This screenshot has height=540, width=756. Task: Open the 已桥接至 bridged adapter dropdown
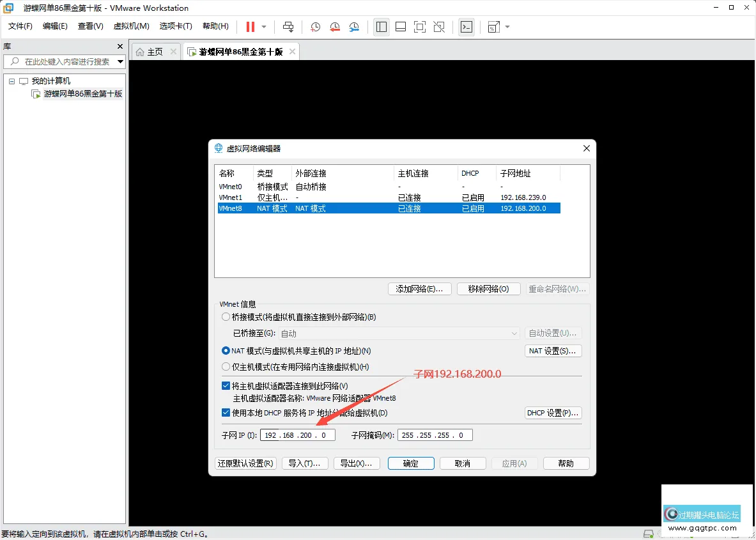click(515, 333)
